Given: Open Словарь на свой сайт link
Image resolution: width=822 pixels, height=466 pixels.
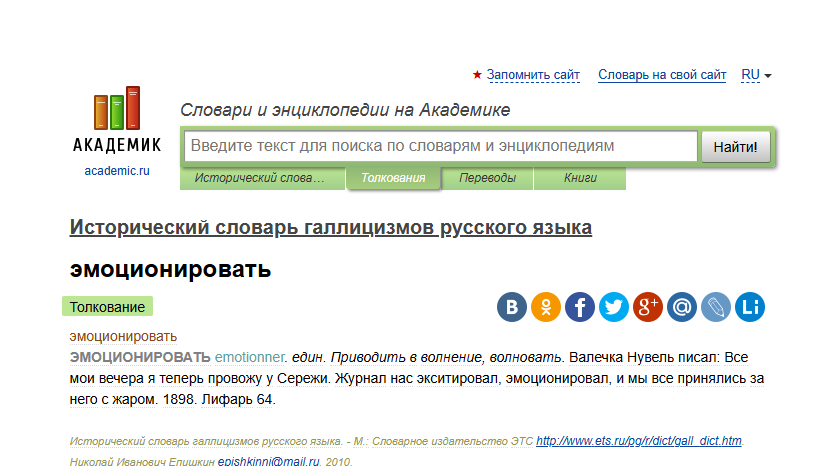Looking at the screenshot, I should (662, 75).
